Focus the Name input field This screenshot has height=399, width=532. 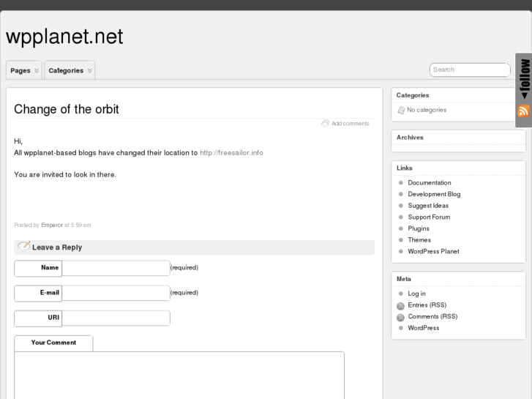116,268
